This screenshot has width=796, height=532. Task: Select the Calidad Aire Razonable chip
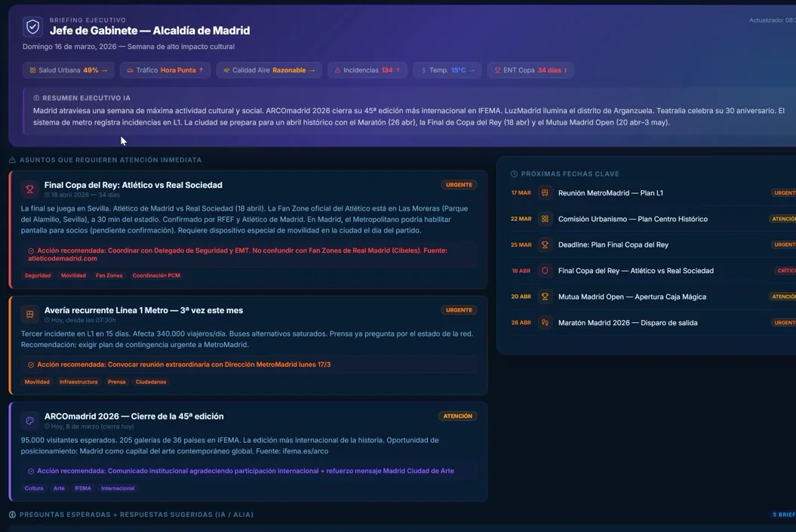(x=269, y=70)
